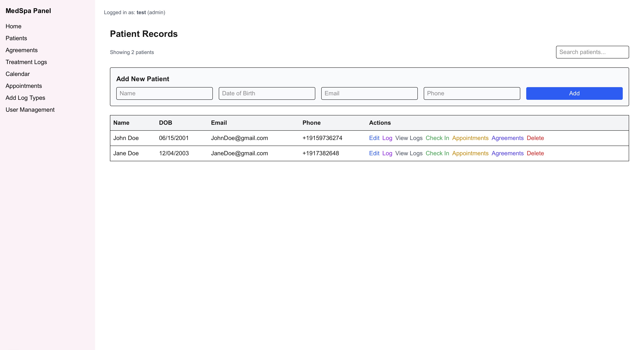The width and height of the screenshot is (644, 350).
Task: Focus the patient search box
Action: click(x=592, y=52)
